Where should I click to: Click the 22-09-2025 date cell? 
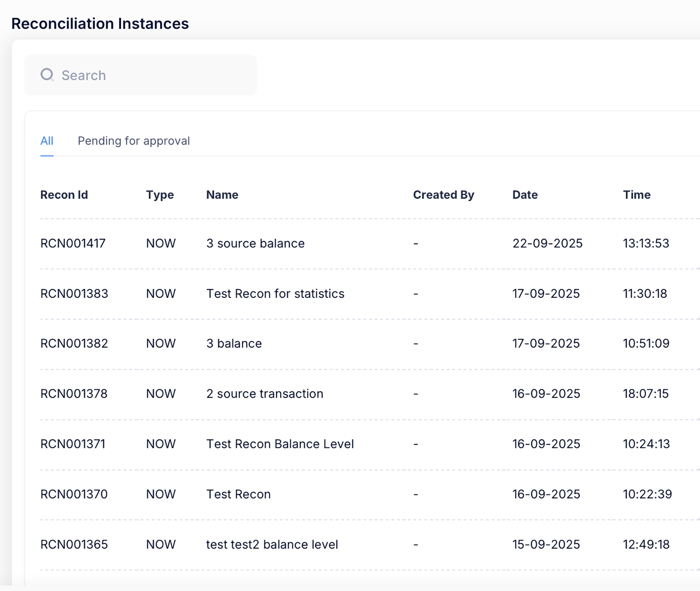tap(547, 243)
